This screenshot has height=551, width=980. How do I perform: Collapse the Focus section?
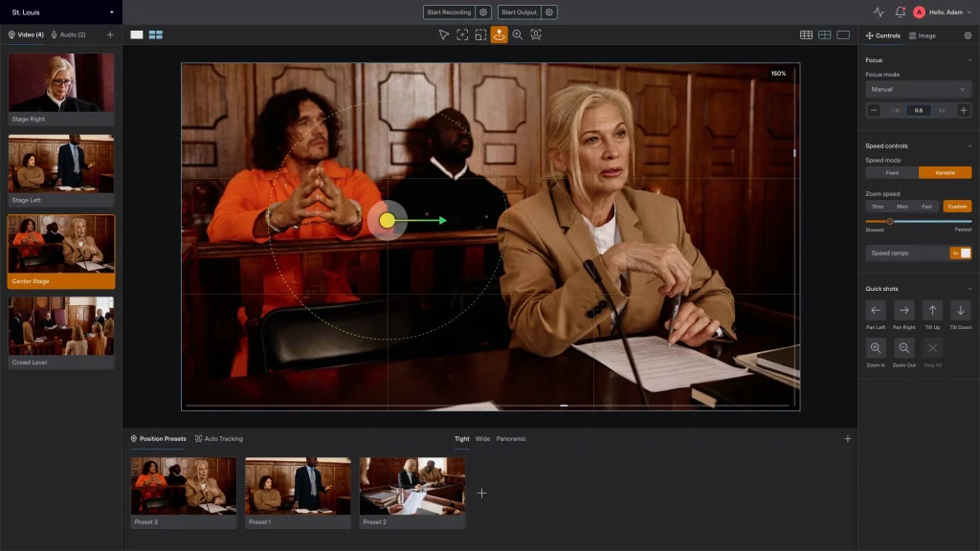969,60
